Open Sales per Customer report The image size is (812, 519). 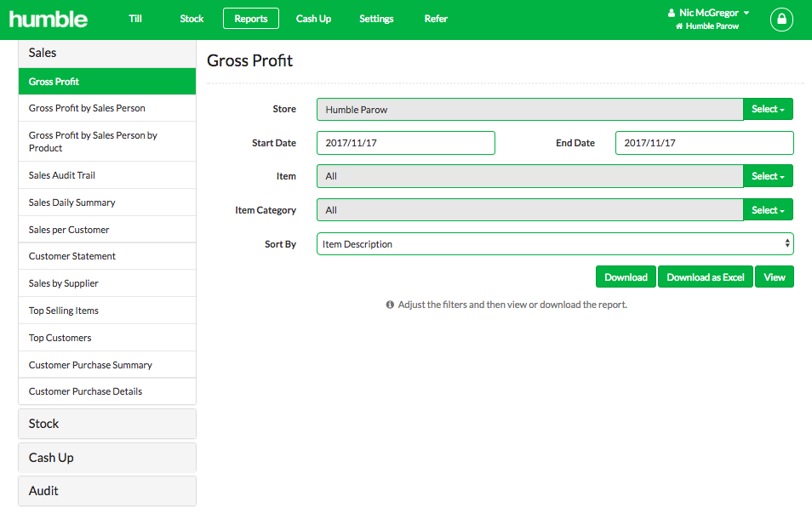[107, 229]
